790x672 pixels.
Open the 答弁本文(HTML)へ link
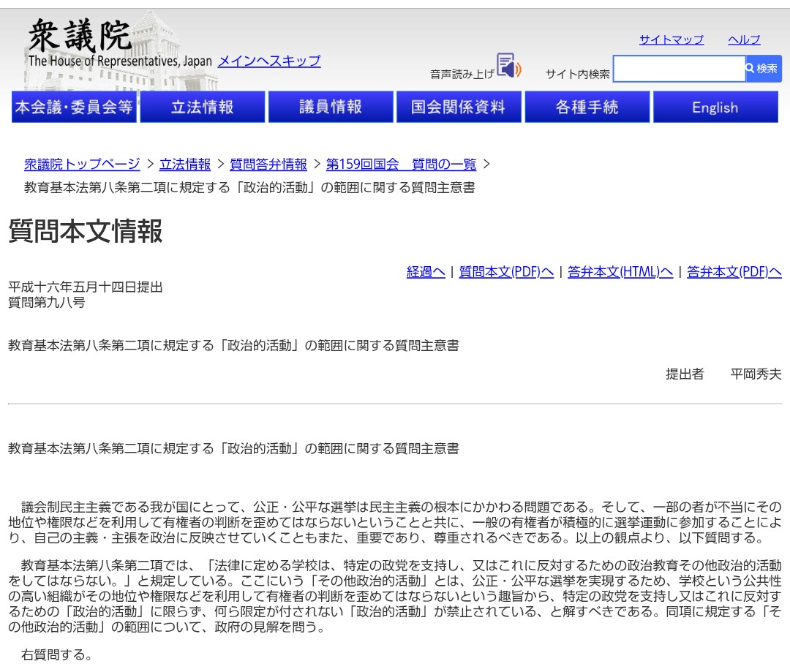pyautogui.click(x=620, y=272)
